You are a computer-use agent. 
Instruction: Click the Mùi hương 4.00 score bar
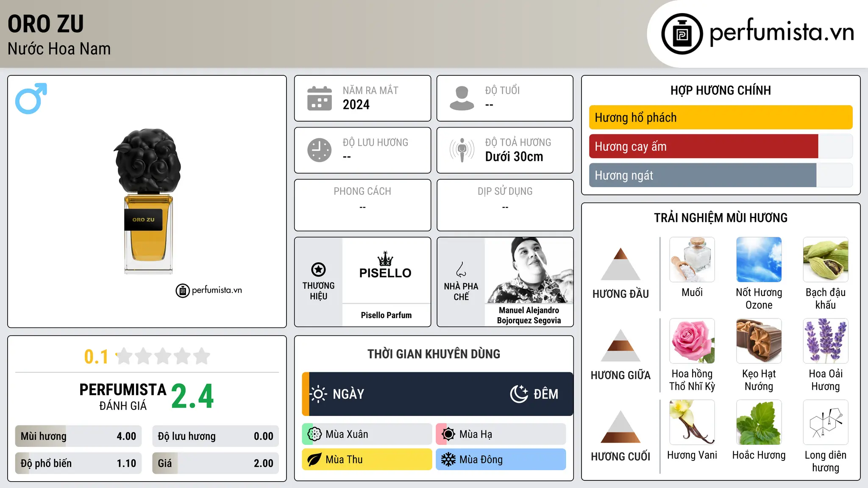[78, 436]
